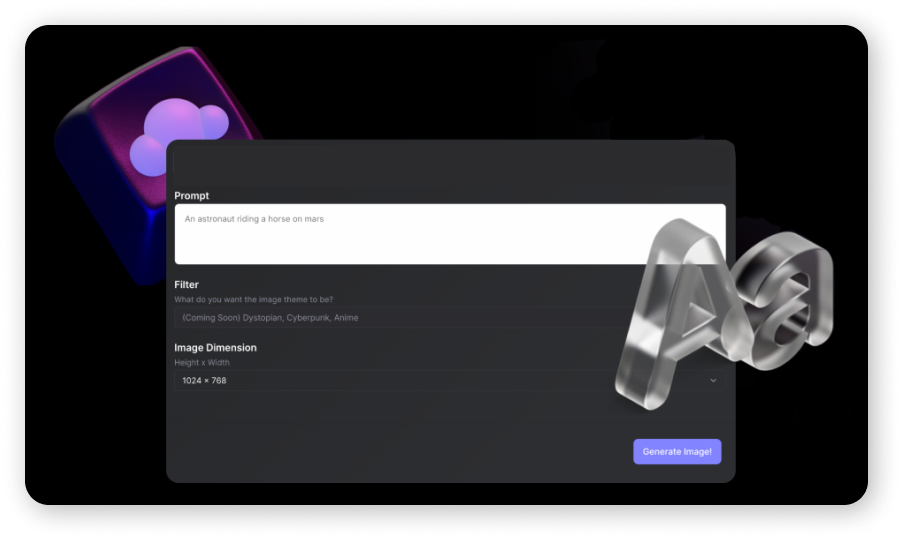Open the Image Dimension dropdown

click(450, 381)
